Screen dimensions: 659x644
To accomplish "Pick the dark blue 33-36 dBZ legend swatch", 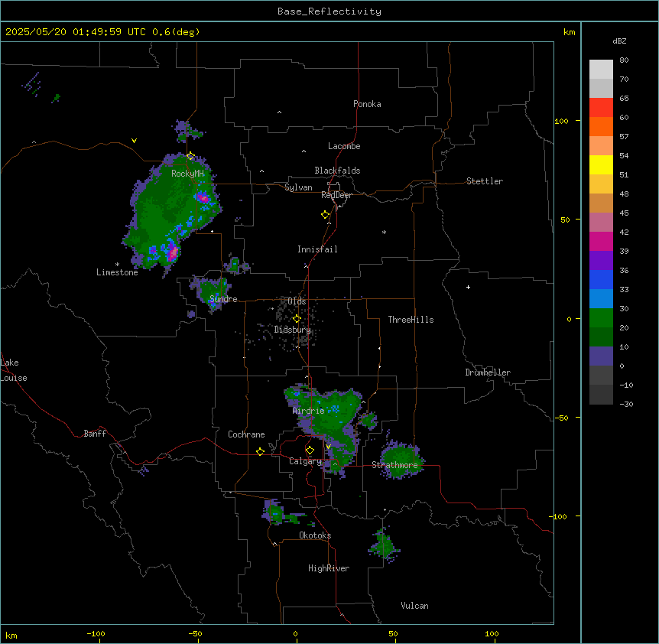I will (601, 279).
